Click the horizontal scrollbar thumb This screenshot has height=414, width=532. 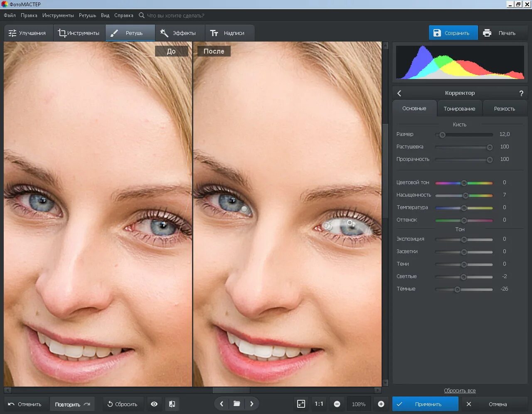click(231, 390)
